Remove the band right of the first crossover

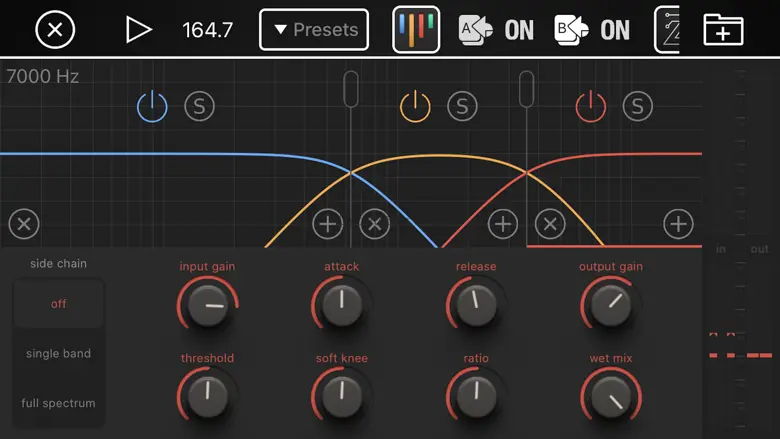click(375, 224)
